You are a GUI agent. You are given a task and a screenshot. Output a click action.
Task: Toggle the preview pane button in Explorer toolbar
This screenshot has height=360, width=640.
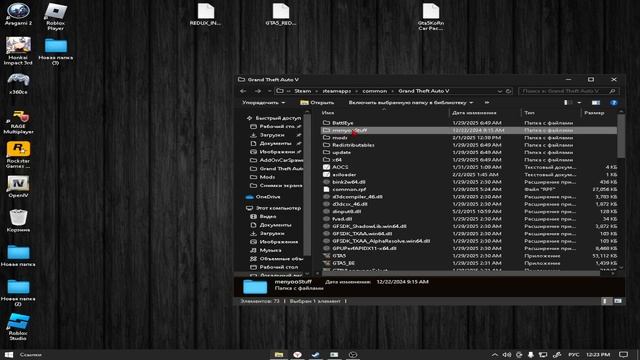click(x=596, y=103)
